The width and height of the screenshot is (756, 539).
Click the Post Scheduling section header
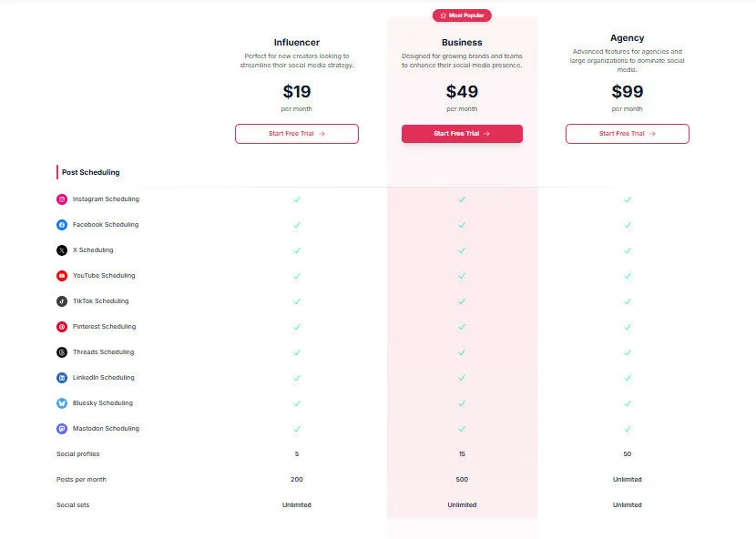(x=90, y=172)
